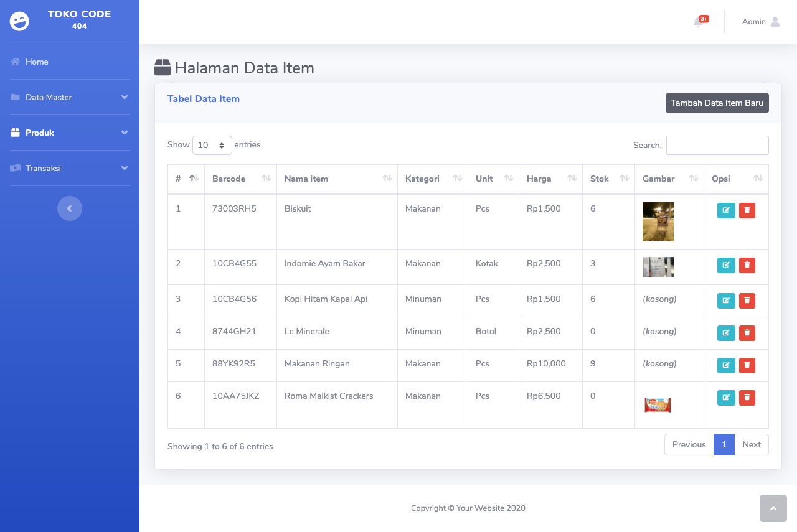Open the Roma Malkist Crackers image thumbnail

coord(658,405)
